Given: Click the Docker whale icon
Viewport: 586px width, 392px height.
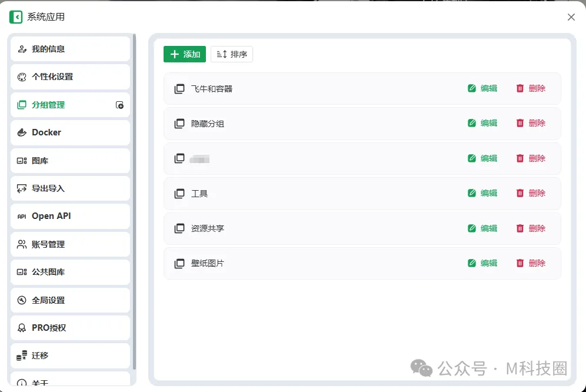Looking at the screenshot, I should (x=22, y=132).
